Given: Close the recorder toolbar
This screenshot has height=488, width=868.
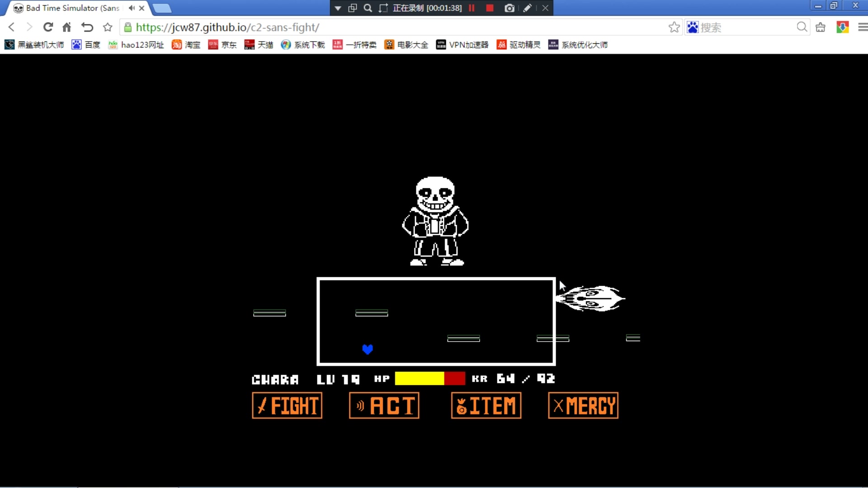Looking at the screenshot, I should 545,8.
